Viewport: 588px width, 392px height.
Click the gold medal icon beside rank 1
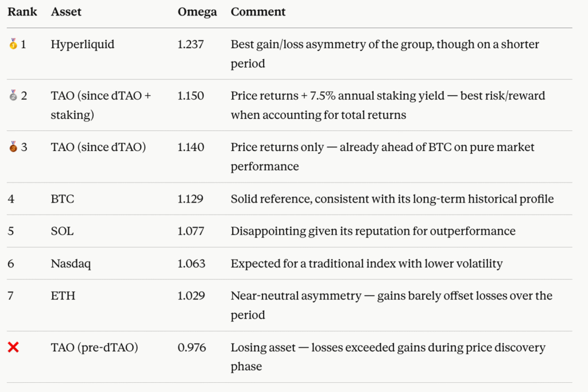(x=13, y=44)
